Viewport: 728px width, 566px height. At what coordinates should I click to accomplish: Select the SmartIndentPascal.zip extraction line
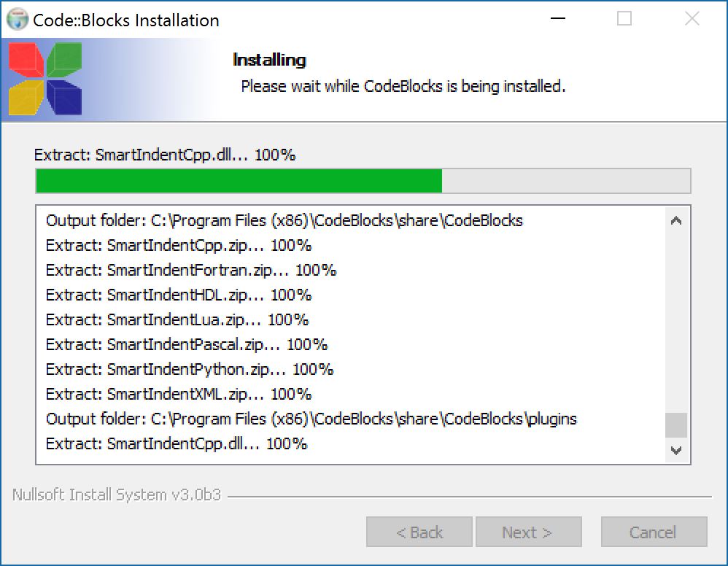point(186,344)
